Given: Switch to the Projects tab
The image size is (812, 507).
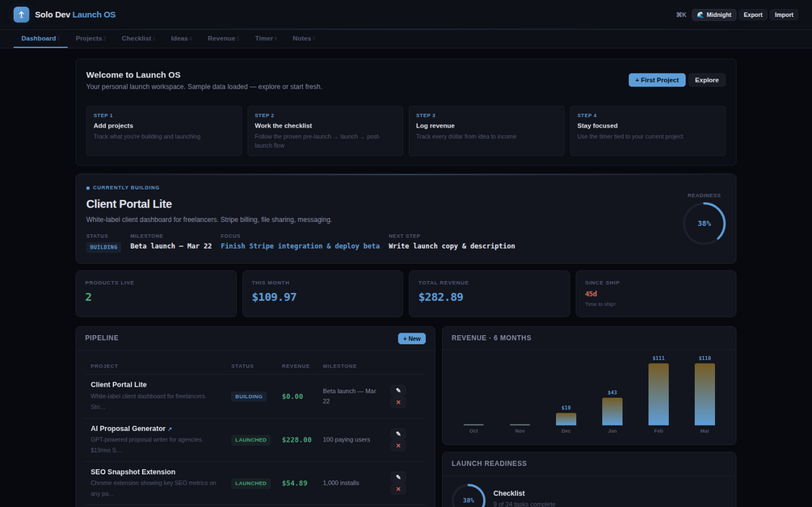Looking at the screenshot, I should tap(90, 39).
